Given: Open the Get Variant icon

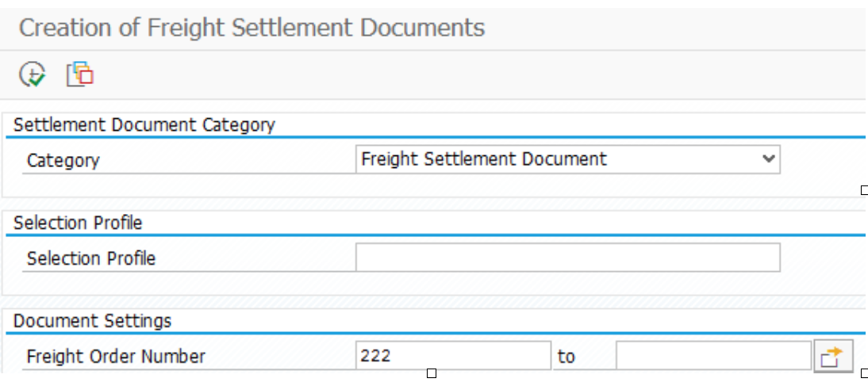Looking at the screenshot, I should 79,74.
